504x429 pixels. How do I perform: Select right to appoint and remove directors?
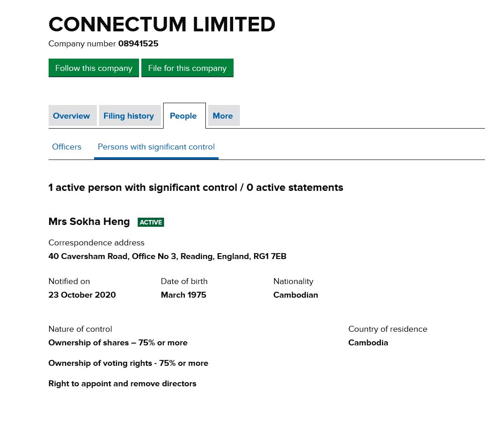click(122, 384)
